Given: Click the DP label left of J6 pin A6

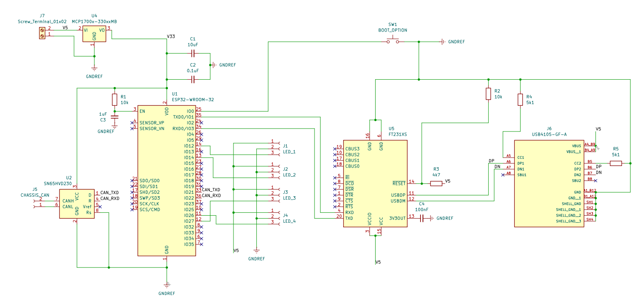Looking at the screenshot, I should point(492,161).
